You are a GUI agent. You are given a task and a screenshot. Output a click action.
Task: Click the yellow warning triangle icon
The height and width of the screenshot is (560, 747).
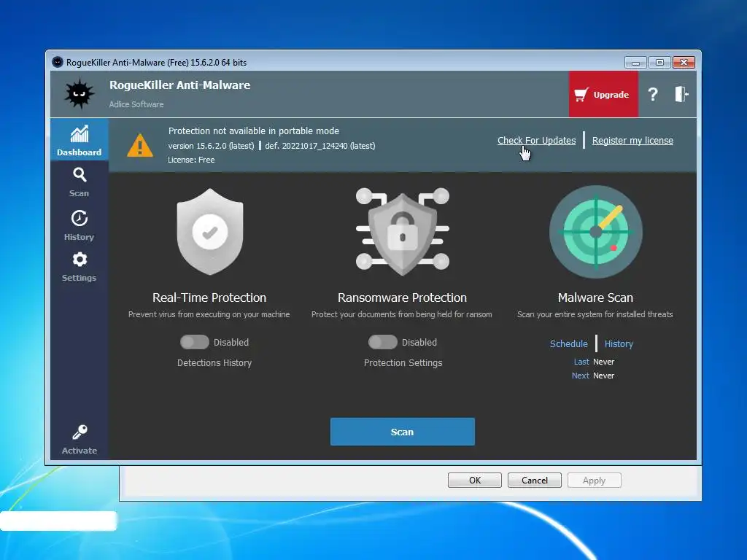pyautogui.click(x=139, y=145)
